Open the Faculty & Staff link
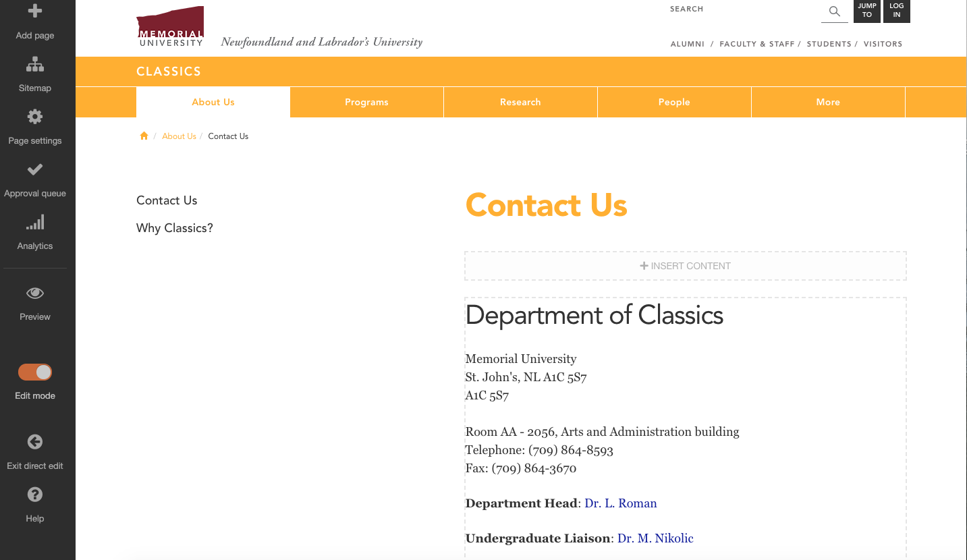Viewport: 967px width, 560px height. pyautogui.click(x=757, y=44)
